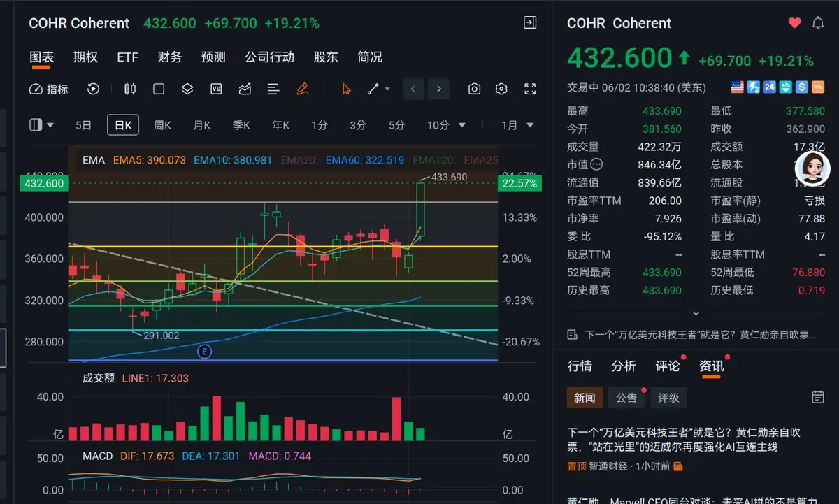The height and width of the screenshot is (504, 839).
Task: Open the 期权 options tab
Action: tap(85, 57)
